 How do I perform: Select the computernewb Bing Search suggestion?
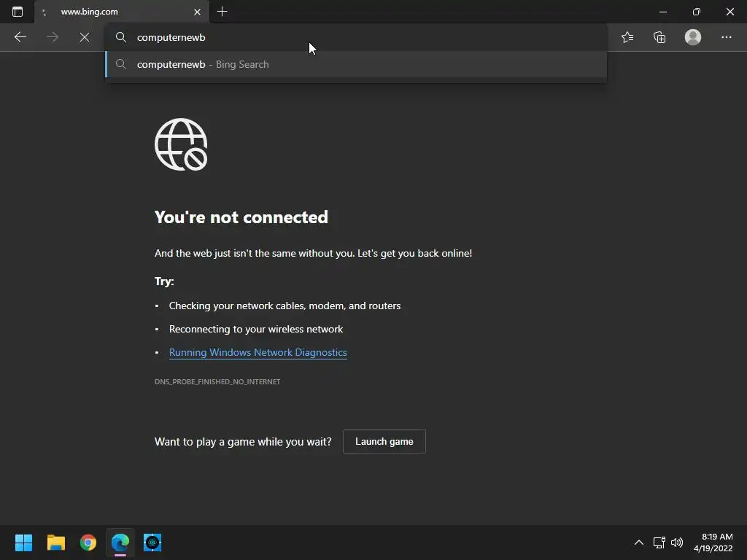356,64
